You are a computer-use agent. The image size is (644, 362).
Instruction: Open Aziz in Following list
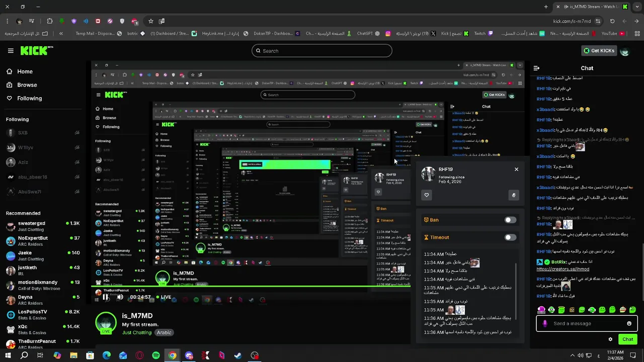point(43,162)
